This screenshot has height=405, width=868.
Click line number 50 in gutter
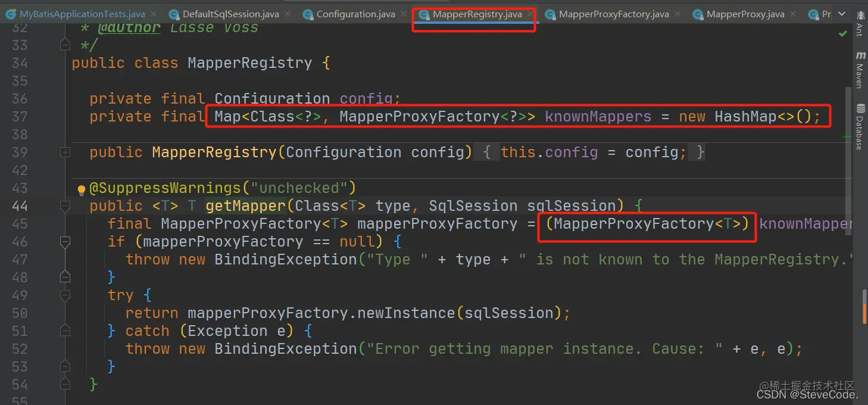click(20, 313)
